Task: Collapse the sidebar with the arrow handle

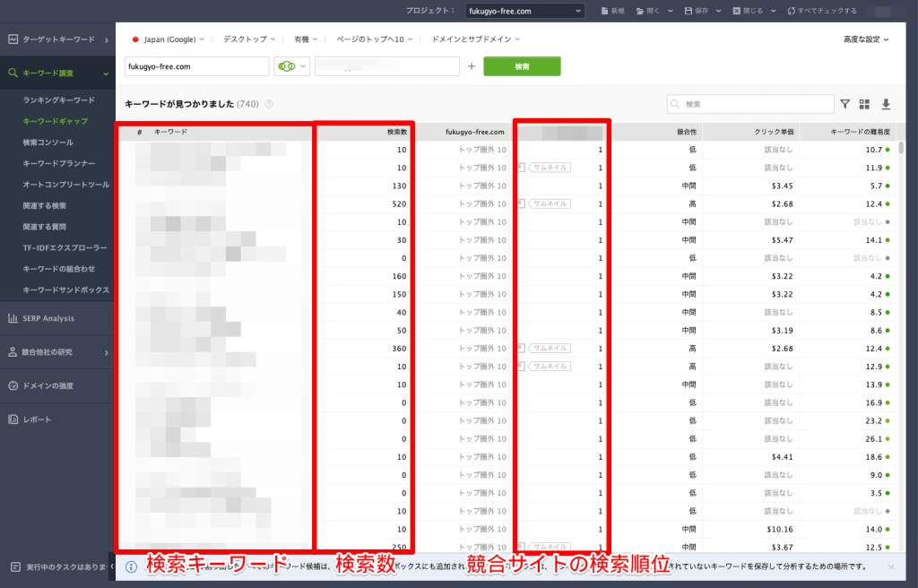Action: pos(112,566)
